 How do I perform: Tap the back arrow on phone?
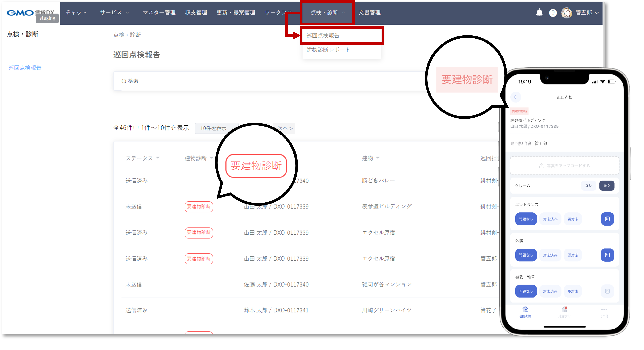tap(516, 97)
